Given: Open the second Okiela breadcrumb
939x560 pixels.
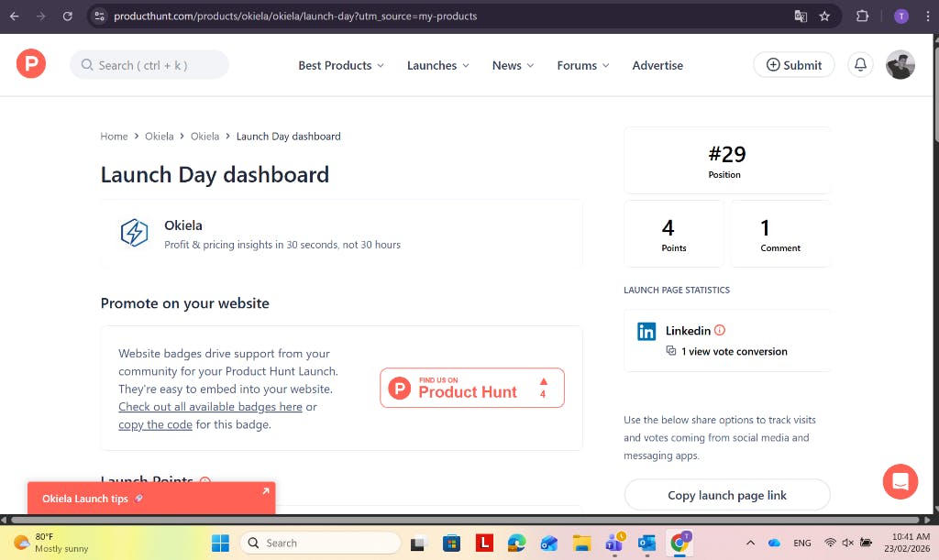Looking at the screenshot, I should pos(204,137).
